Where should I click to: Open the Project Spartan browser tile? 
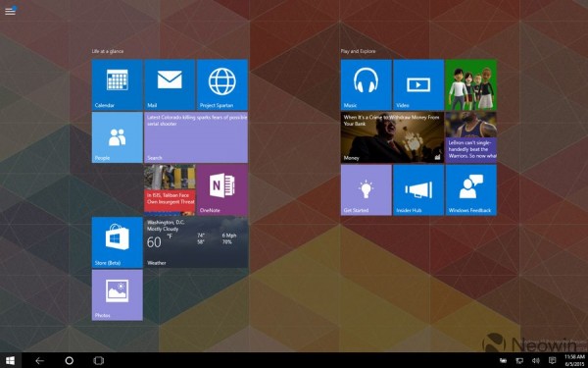pos(222,84)
